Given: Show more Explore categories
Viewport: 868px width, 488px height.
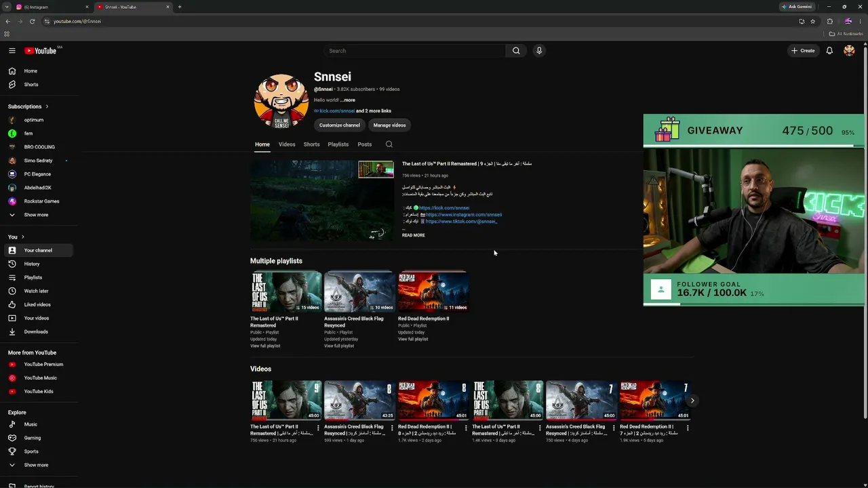Looking at the screenshot, I should click(37, 465).
